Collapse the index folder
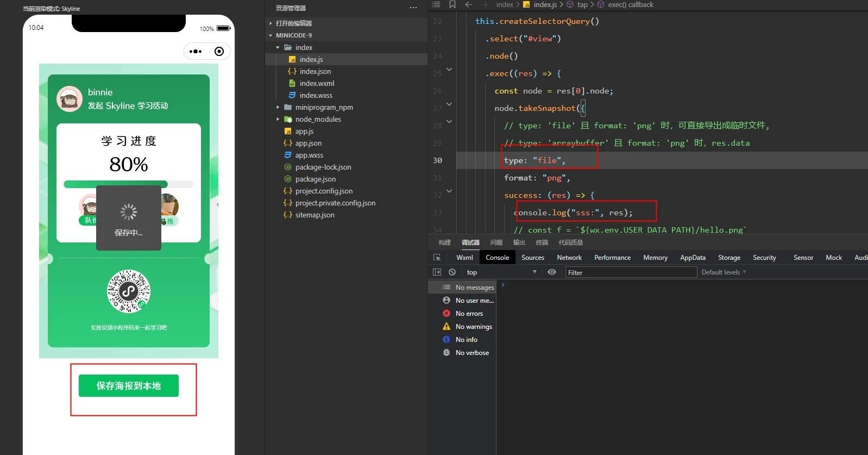The width and height of the screenshot is (868, 455). [x=347, y=47]
